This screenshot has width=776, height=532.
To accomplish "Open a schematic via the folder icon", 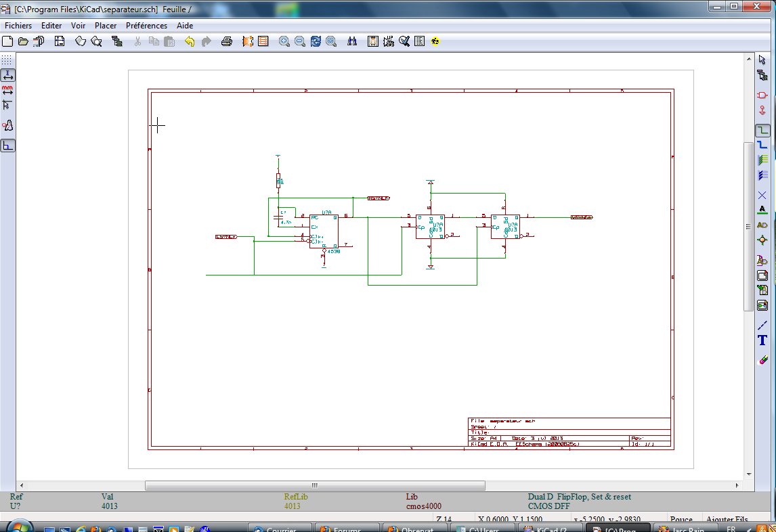I will pyautogui.click(x=23, y=41).
